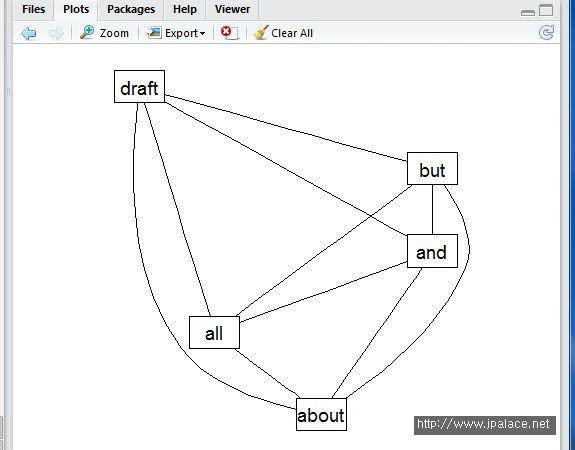Go to previous plot with back arrow

29,33
